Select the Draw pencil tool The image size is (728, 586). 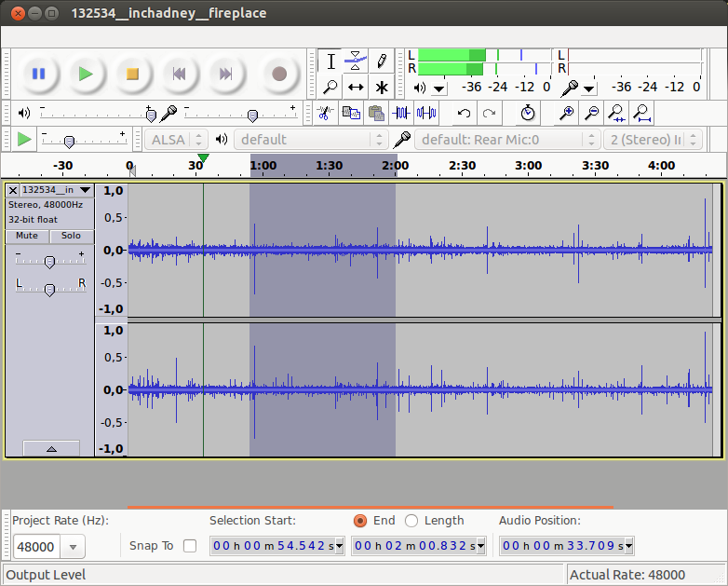[x=382, y=61]
